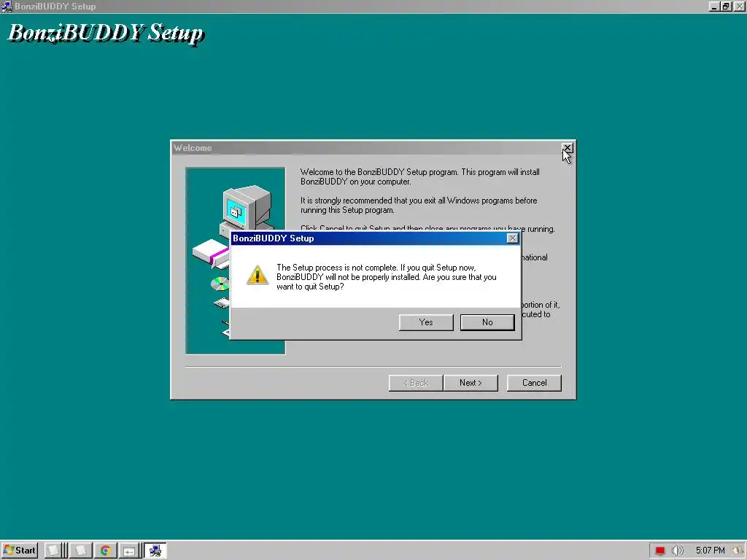Screen dimensions: 747x560
Task: Select the BonziBUDDY Setup taskbar button
Action: pyautogui.click(x=155, y=551)
